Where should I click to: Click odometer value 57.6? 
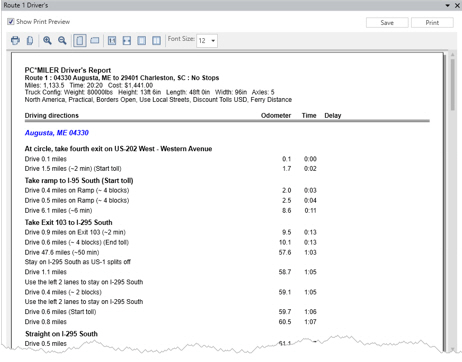[285, 252]
